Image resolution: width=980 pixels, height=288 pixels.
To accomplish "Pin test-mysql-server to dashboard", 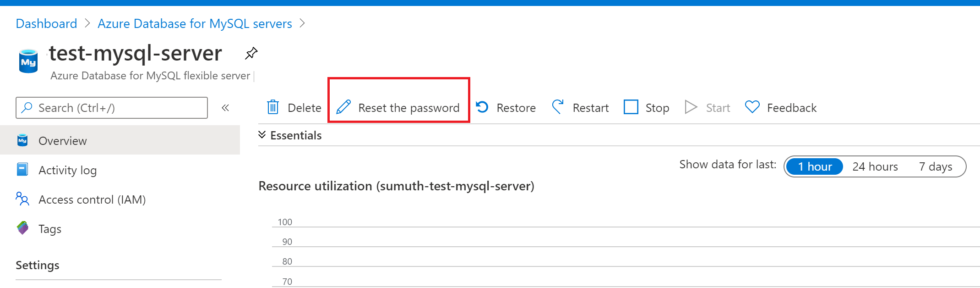I will 251,54.
